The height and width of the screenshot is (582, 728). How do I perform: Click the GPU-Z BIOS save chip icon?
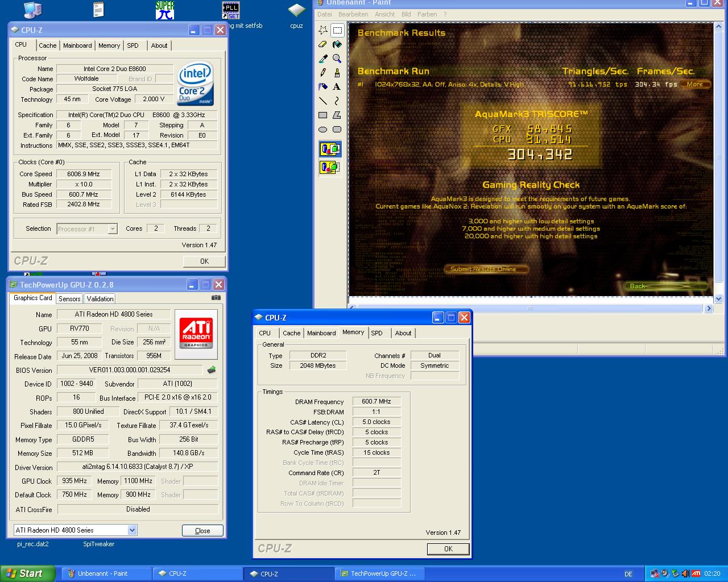click(x=212, y=370)
